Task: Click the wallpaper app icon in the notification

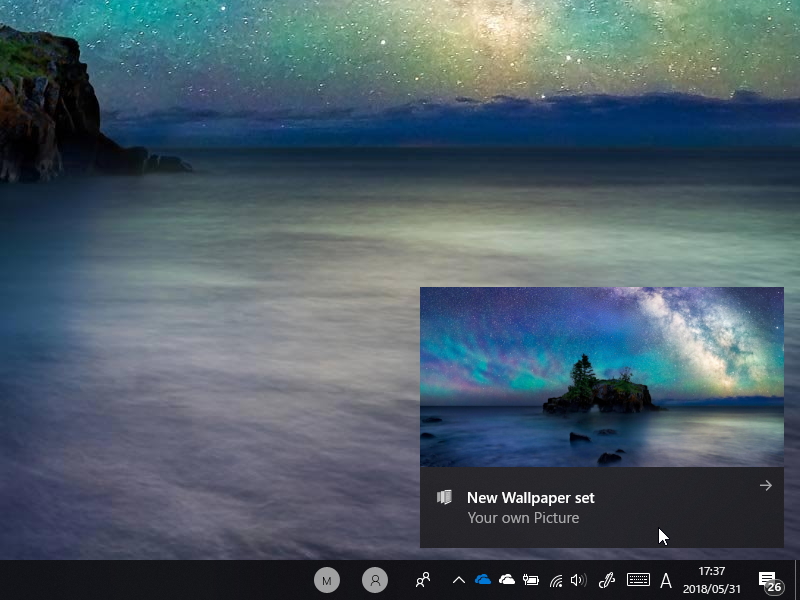Action: click(x=444, y=497)
